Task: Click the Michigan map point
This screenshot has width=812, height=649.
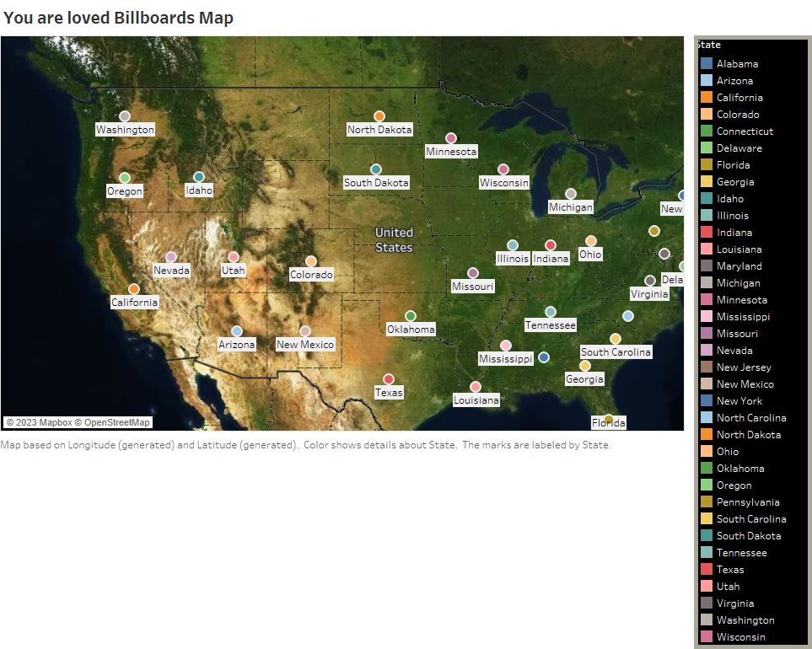Action: click(x=571, y=194)
